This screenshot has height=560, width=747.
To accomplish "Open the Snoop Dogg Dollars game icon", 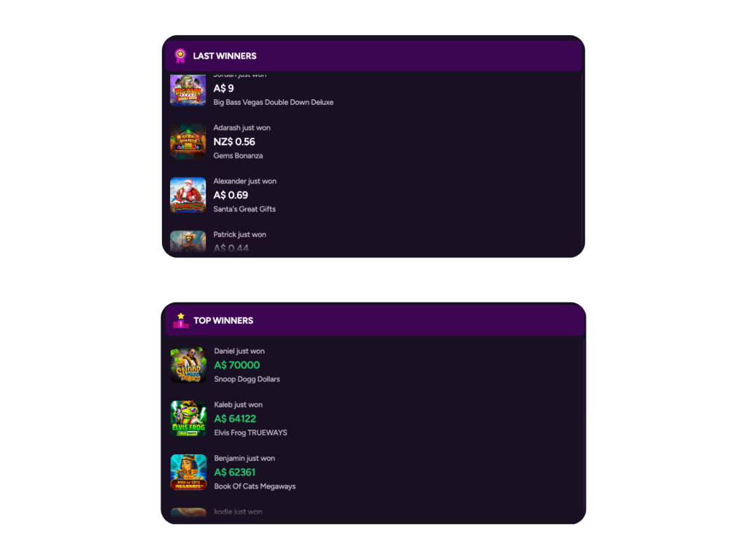I will click(x=189, y=365).
